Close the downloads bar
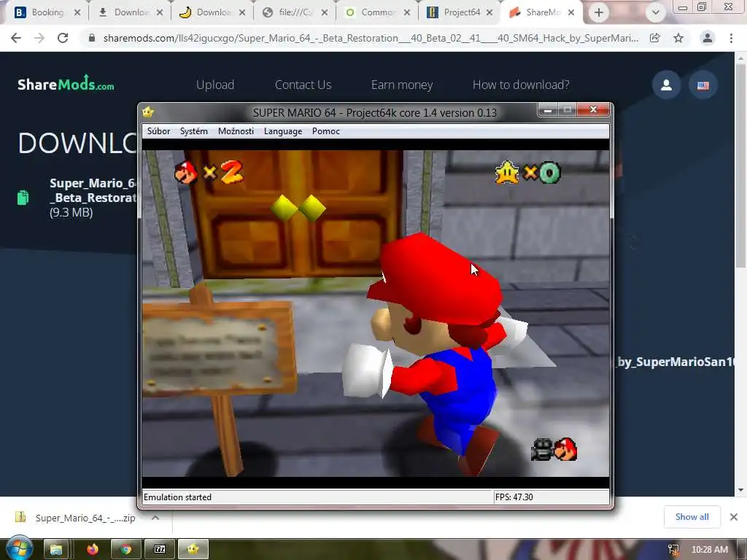 coord(734,517)
